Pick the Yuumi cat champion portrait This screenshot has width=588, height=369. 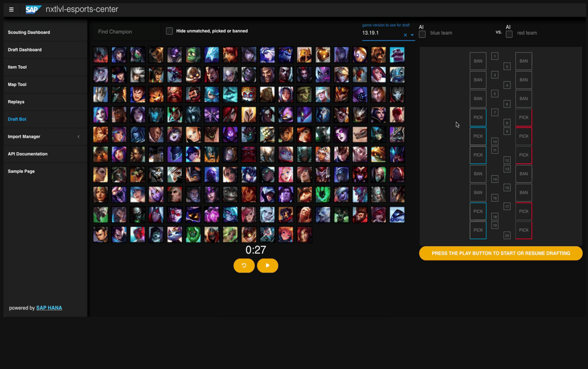coord(175,235)
